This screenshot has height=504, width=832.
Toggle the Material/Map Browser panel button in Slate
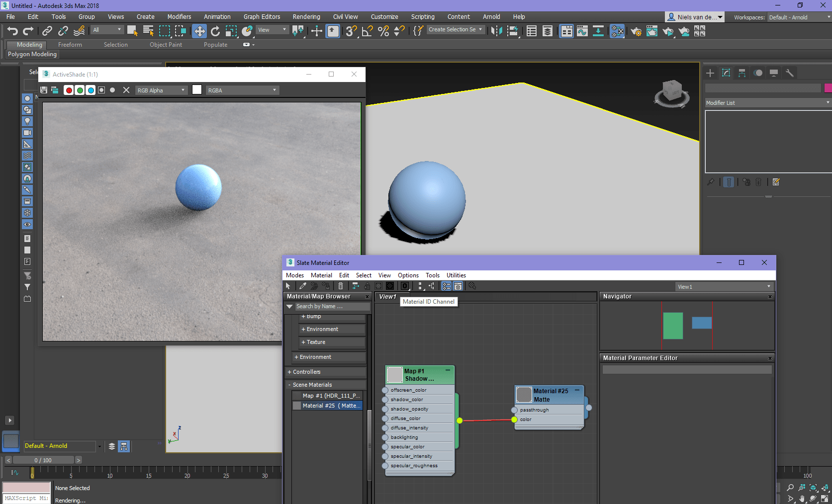447,286
